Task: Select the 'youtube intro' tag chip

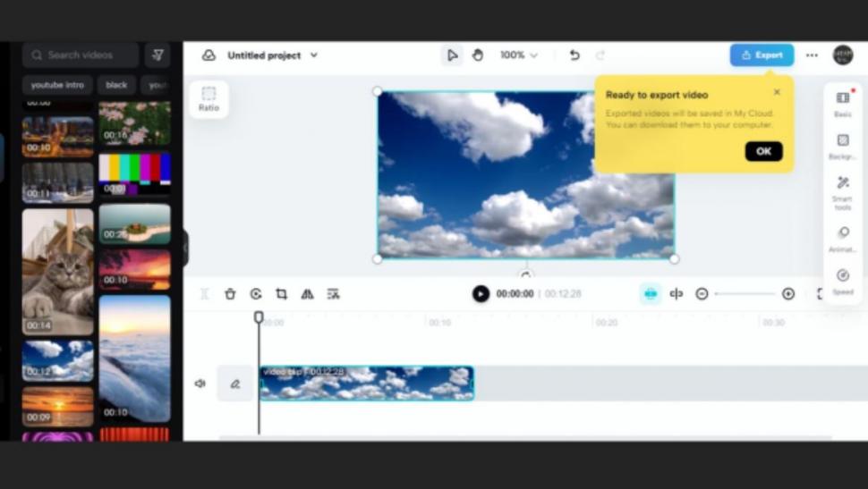Action: [57, 85]
